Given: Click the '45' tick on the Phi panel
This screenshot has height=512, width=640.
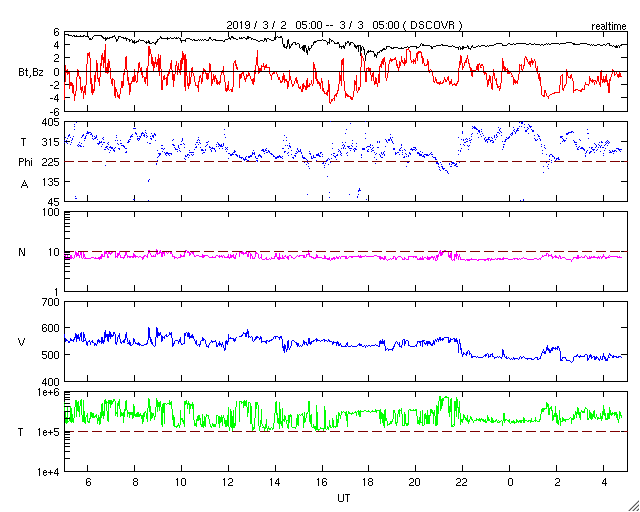Looking at the screenshot, I should 54,202.
